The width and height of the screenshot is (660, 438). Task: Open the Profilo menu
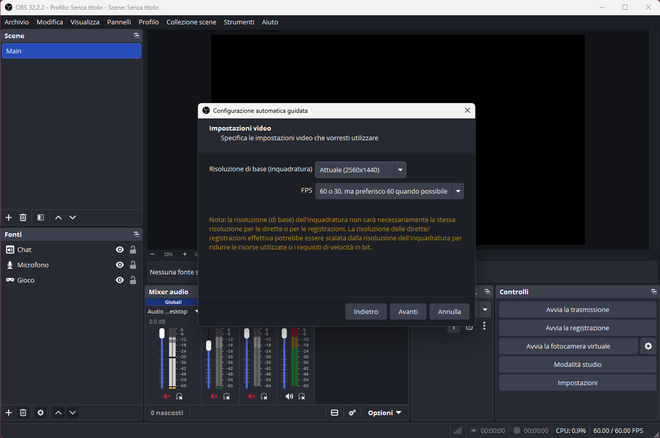point(149,22)
